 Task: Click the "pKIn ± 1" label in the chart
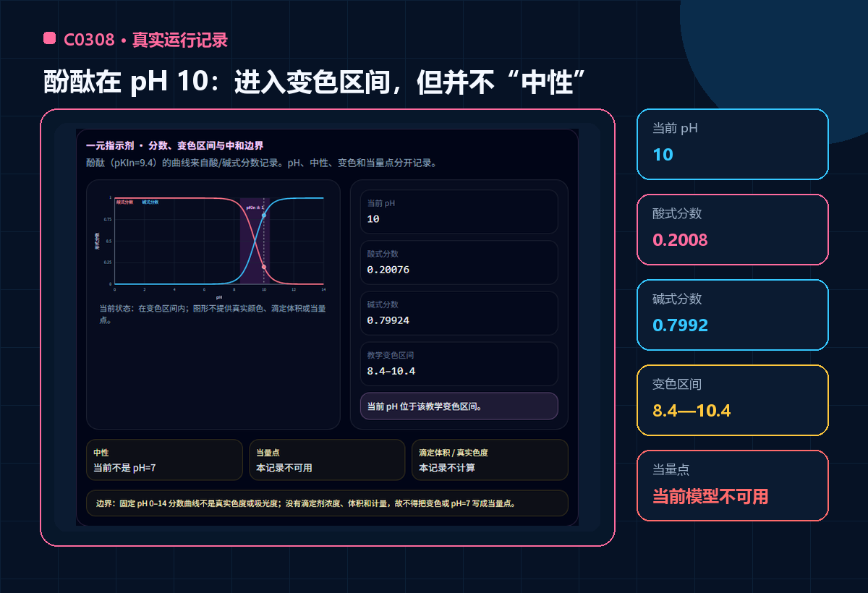255,208
